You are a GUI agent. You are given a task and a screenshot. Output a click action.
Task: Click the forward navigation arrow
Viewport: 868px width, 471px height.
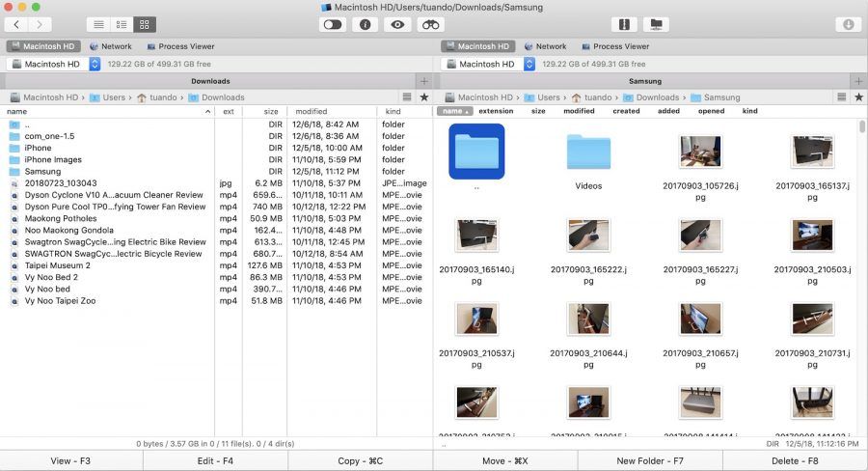[x=40, y=24]
